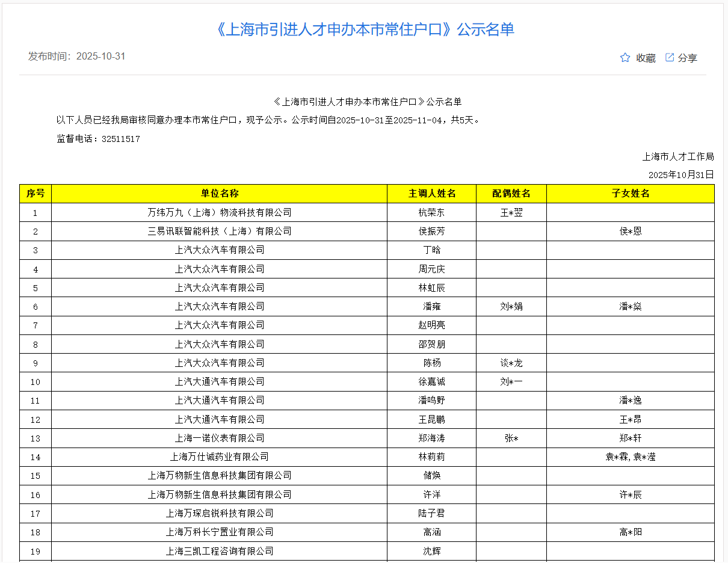Select the 万纬万九（上海）物流科技有限公司 cell

(x=220, y=212)
